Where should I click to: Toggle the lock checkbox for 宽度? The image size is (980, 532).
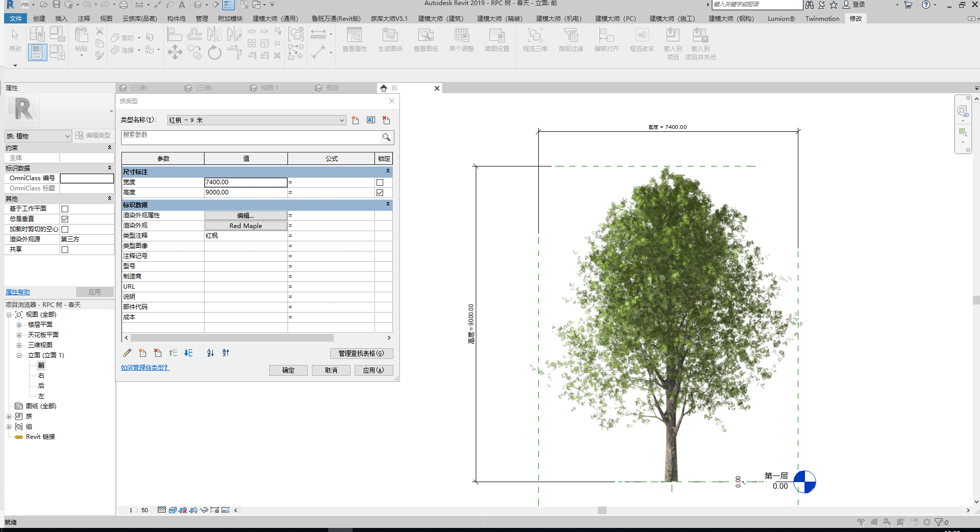[380, 182]
